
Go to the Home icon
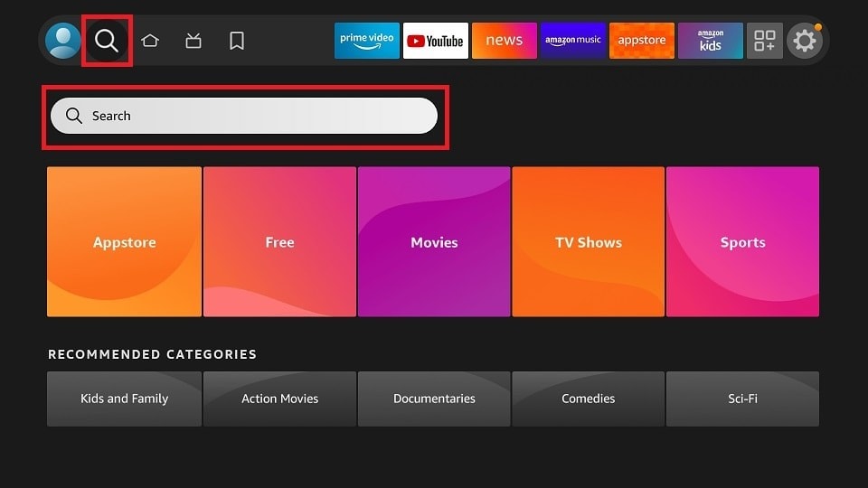pos(150,41)
